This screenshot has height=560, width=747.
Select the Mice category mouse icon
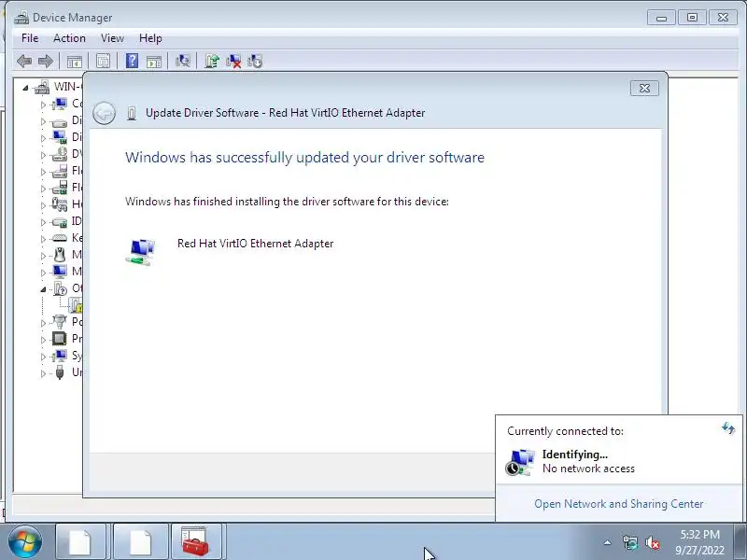[60, 255]
